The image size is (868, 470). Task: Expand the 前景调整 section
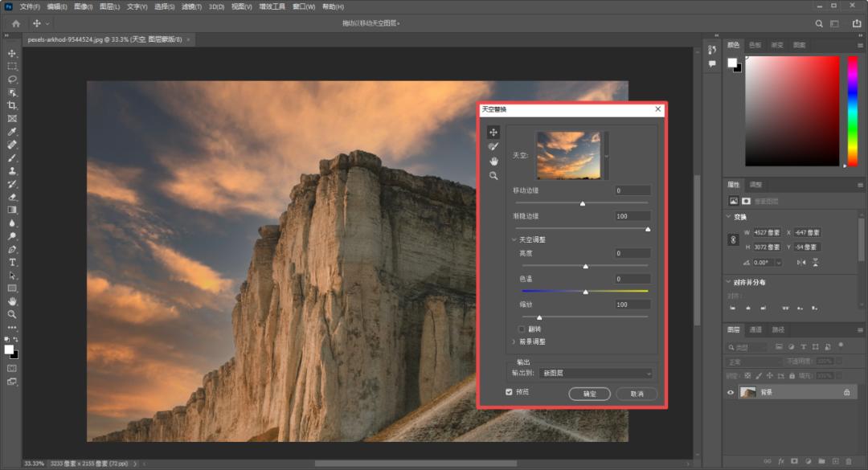pos(514,341)
